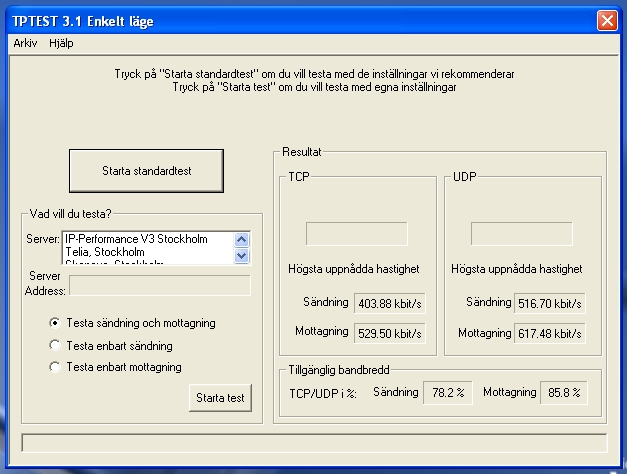Click UDP Mottagning value 617.48 kbit/s
Image resolution: width=627 pixels, height=474 pixels.
549,333
